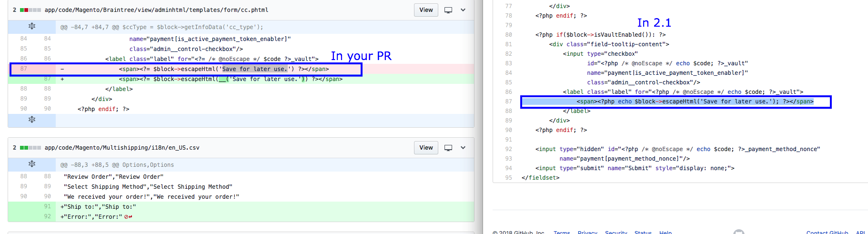Image resolution: width=868 pixels, height=234 pixels.
Task: Click added line number 92 in en_US.csv
Action: pyautogui.click(x=47, y=216)
